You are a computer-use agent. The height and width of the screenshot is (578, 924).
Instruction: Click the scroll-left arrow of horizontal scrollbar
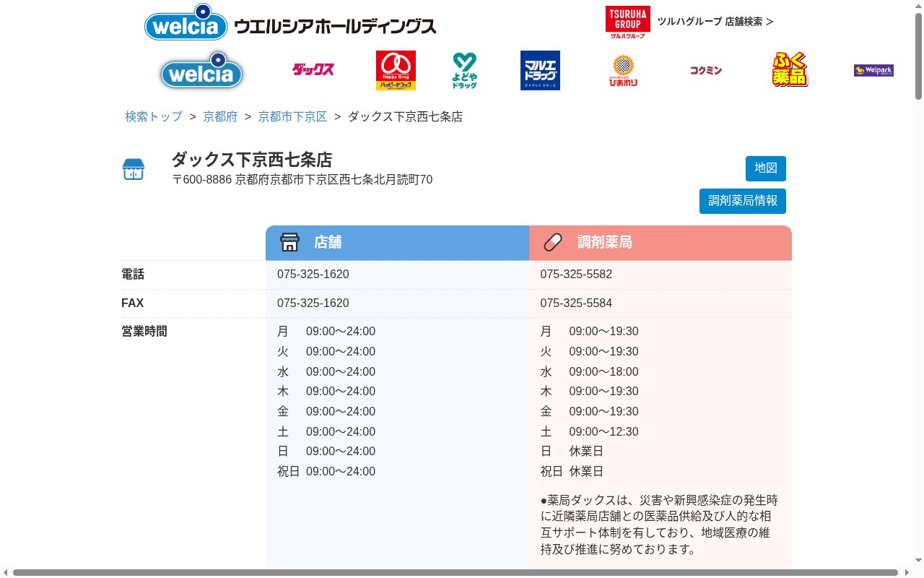pos(6,572)
